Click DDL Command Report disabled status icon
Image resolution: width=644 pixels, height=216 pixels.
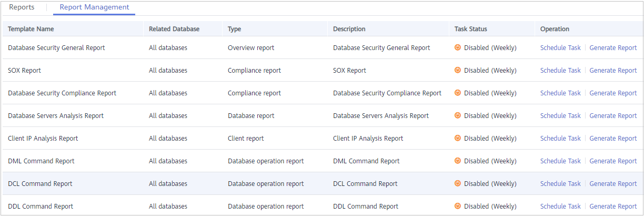[458, 206]
